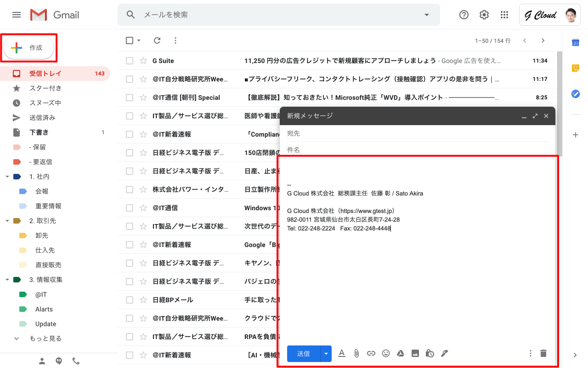The height and width of the screenshot is (368, 588).
Task: Go to older messages arrow
Action: [x=543, y=40]
